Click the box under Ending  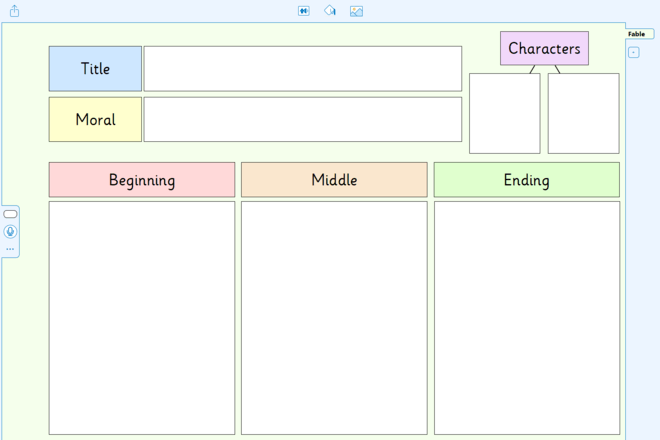[527, 318]
